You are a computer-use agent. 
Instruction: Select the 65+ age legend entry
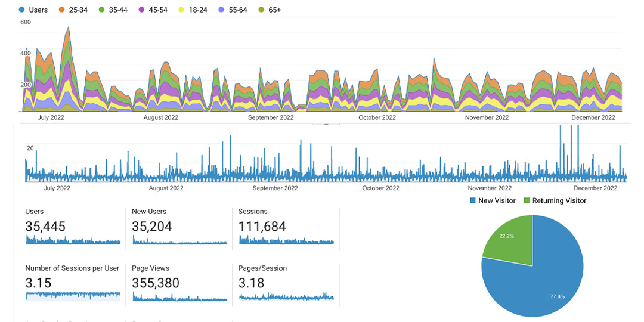pos(270,10)
